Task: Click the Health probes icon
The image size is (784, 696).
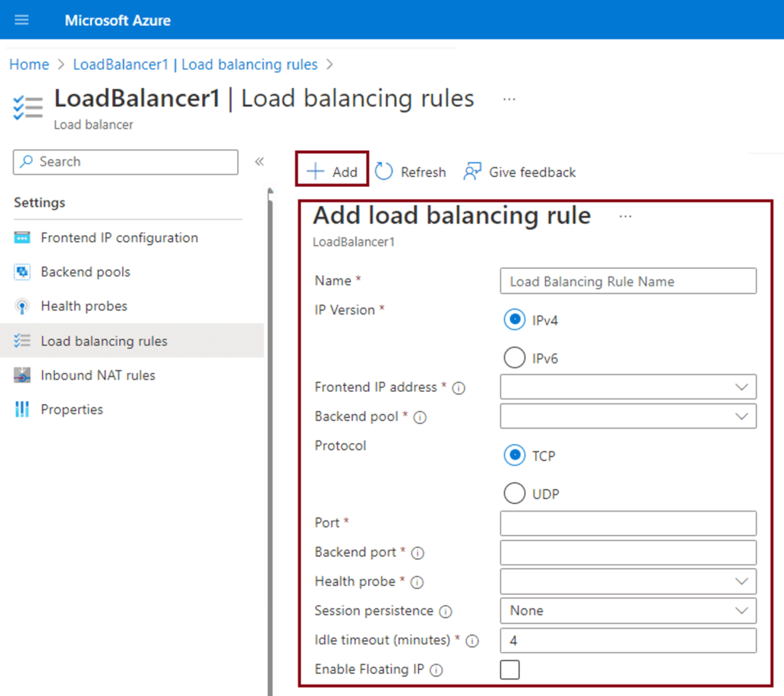Action: [x=22, y=306]
